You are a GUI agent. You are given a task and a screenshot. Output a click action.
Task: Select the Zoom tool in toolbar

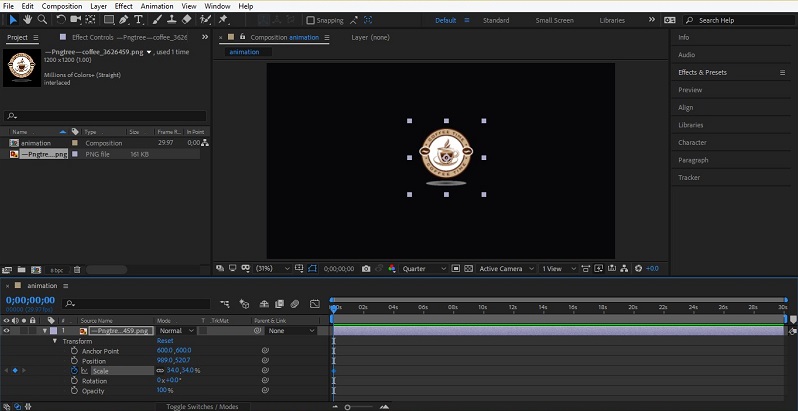tap(42, 19)
